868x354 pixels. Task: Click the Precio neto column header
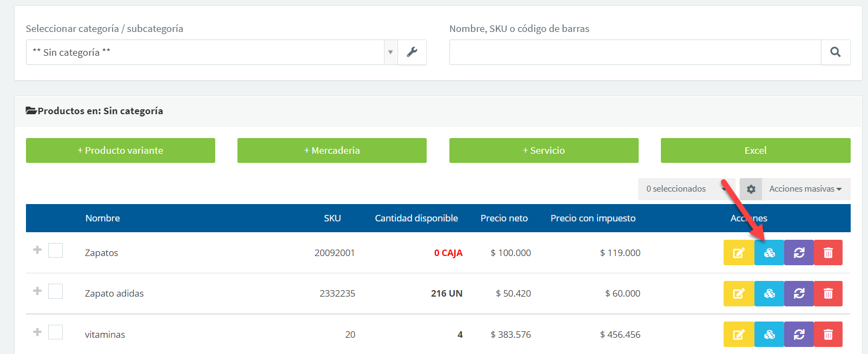pyautogui.click(x=503, y=218)
